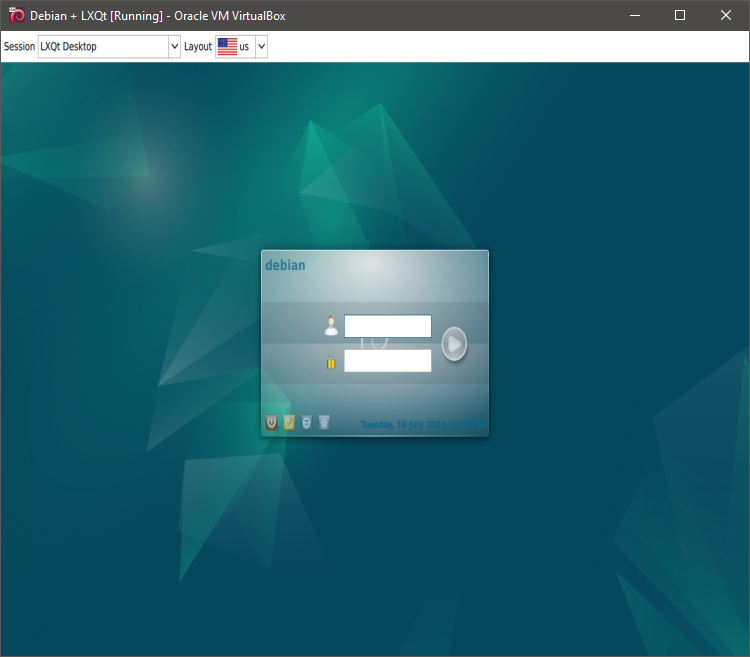Click the red power off icon
This screenshot has width=750, height=657.
click(272, 422)
